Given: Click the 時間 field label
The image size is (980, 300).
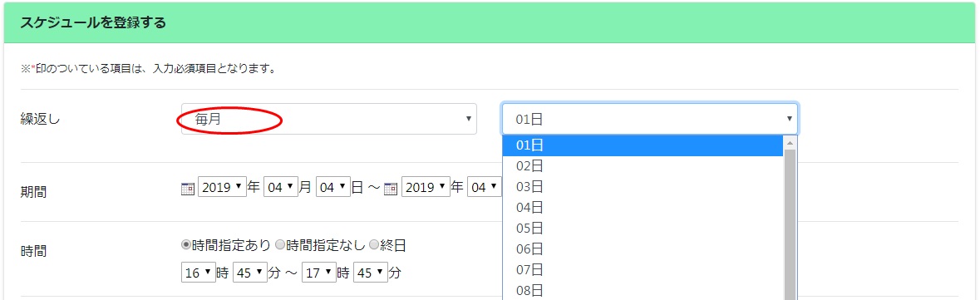Looking at the screenshot, I should coord(33,251).
